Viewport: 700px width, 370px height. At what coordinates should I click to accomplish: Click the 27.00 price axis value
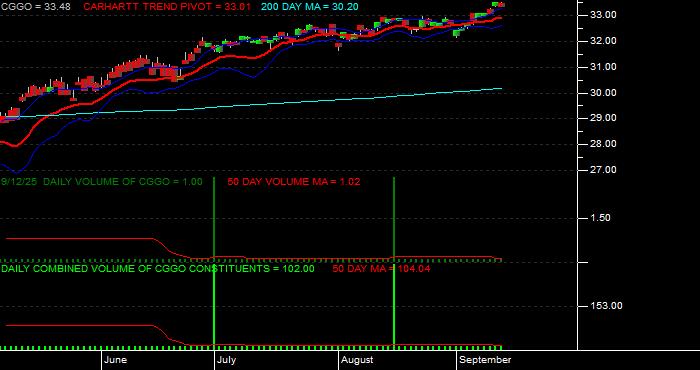click(x=603, y=170)
